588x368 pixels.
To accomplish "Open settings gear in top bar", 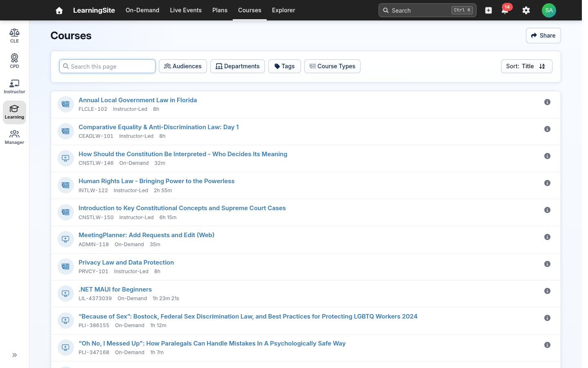I will tap(526, 10).
